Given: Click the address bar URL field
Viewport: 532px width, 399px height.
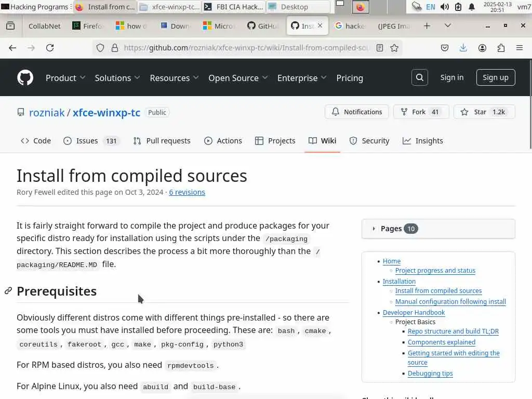Looking at the screenshot, I should pyautogui.click(x=244, y=48).
